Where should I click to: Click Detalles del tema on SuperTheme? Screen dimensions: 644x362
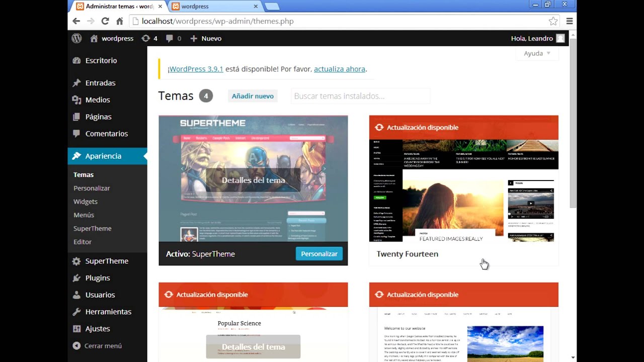[253, 180]
